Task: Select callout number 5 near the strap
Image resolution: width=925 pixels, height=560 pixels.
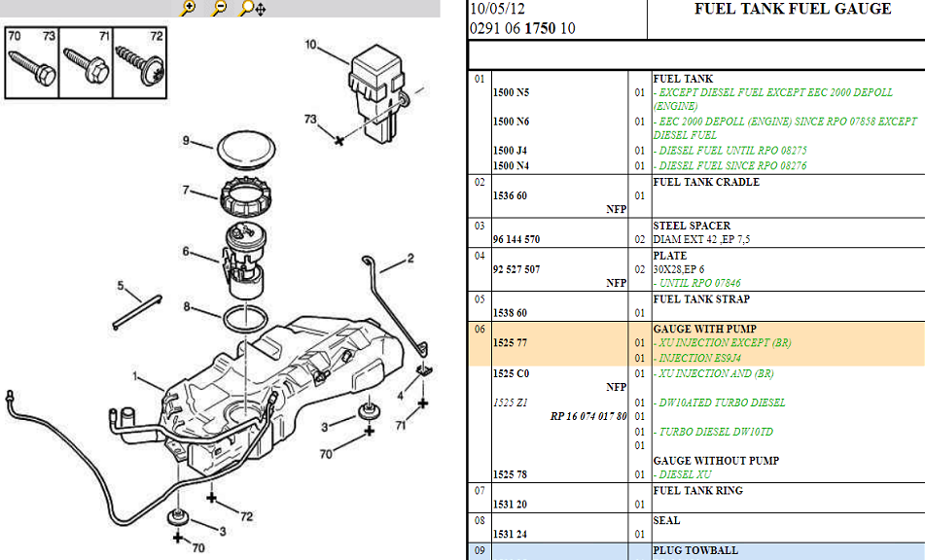Action: (x=121, y=286)
